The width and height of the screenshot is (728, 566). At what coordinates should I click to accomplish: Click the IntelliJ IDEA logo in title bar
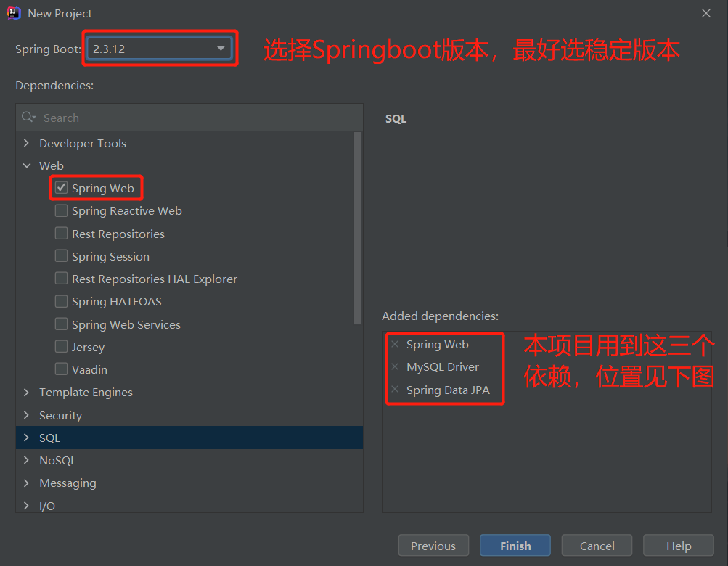13,12
